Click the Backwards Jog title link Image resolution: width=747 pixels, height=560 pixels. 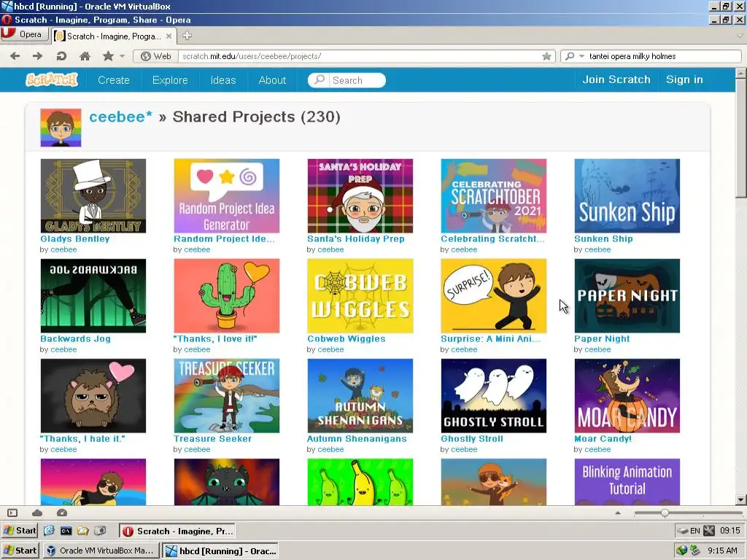pos(75,339)
